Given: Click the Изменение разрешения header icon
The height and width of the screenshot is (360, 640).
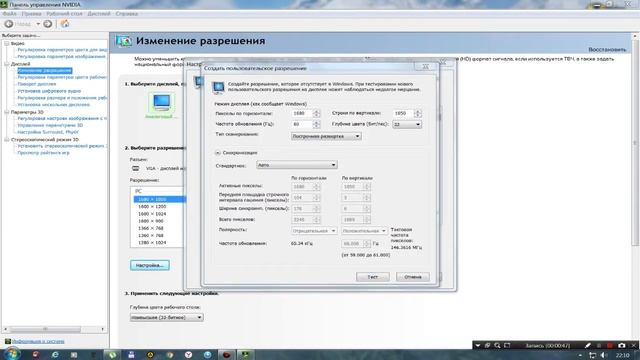Looking at the screenshot, I should 123,41.
